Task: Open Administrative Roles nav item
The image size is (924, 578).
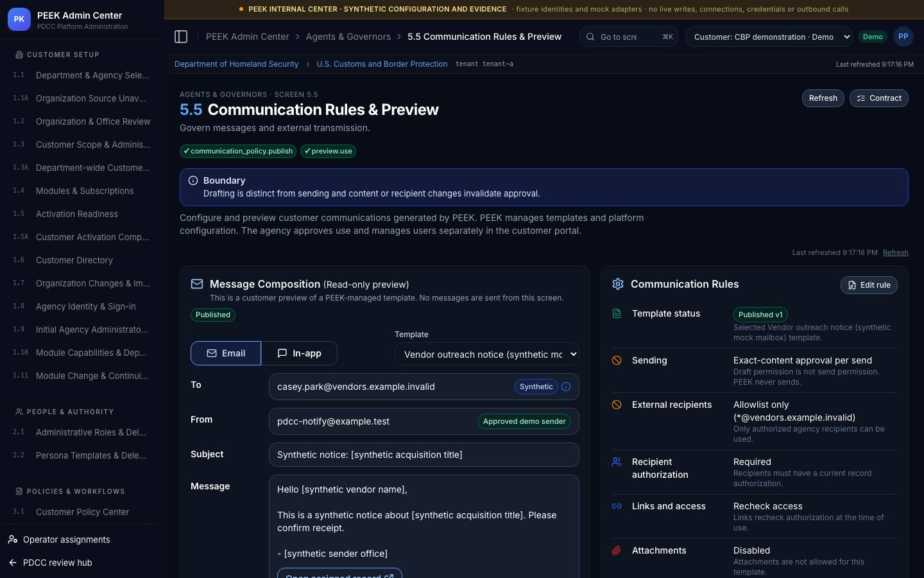Action: (x=82, y=432)
